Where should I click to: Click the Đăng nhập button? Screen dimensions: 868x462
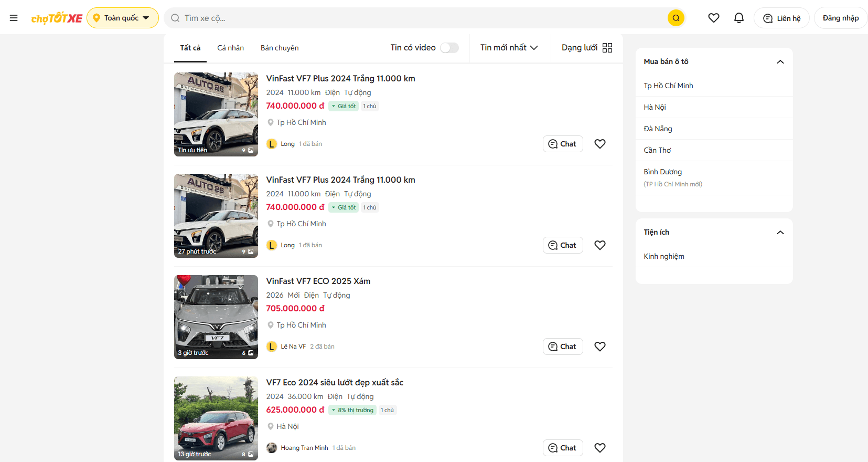pyautogui.click(x=841, y=18)
